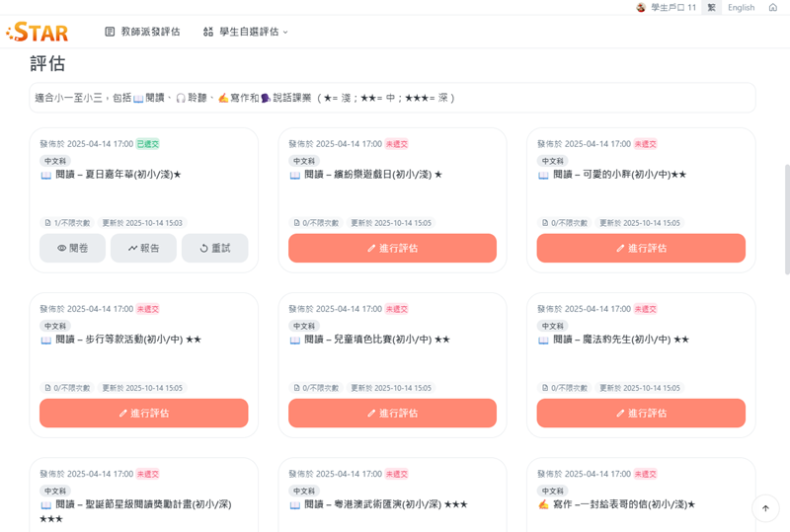Image resolution: width=790 pixels, height=532 pixels.
Task: Expand the 學生自選評估 dropdown chevron
Action: [285, 32]
